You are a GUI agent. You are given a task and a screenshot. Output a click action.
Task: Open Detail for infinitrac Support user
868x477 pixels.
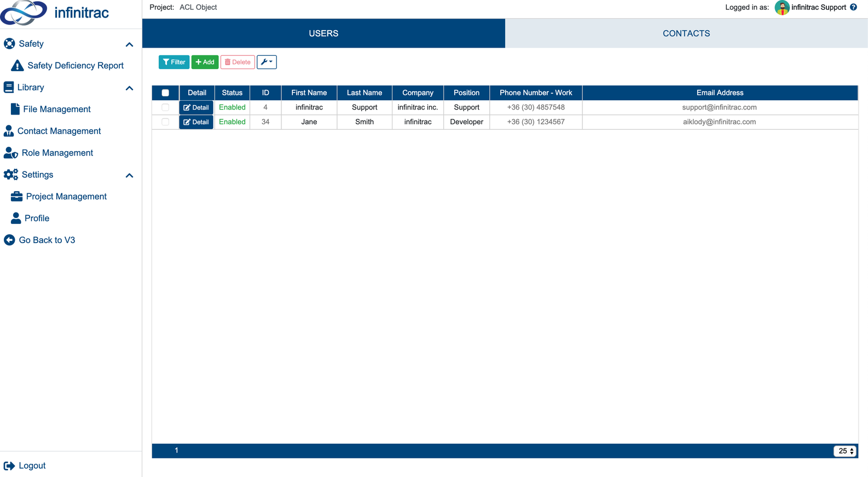tap(196, 107)
